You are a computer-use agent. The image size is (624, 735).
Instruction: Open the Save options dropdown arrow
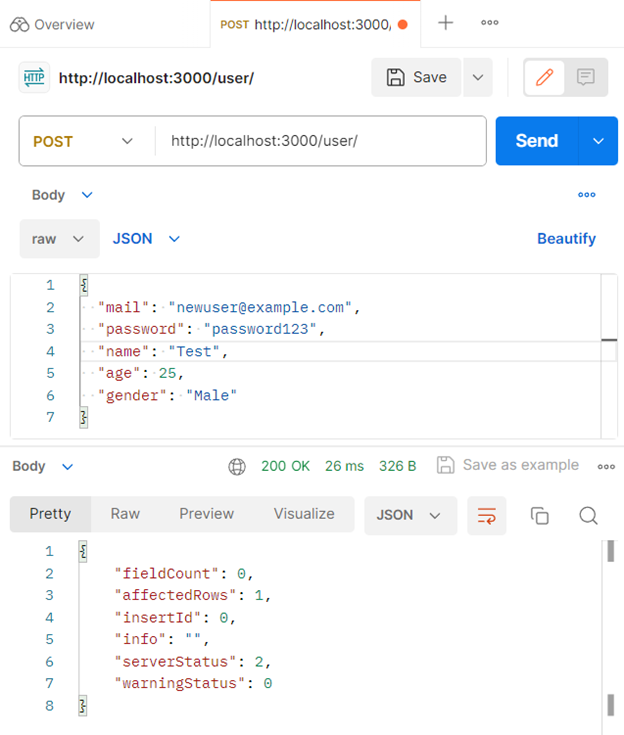[477, 78]
